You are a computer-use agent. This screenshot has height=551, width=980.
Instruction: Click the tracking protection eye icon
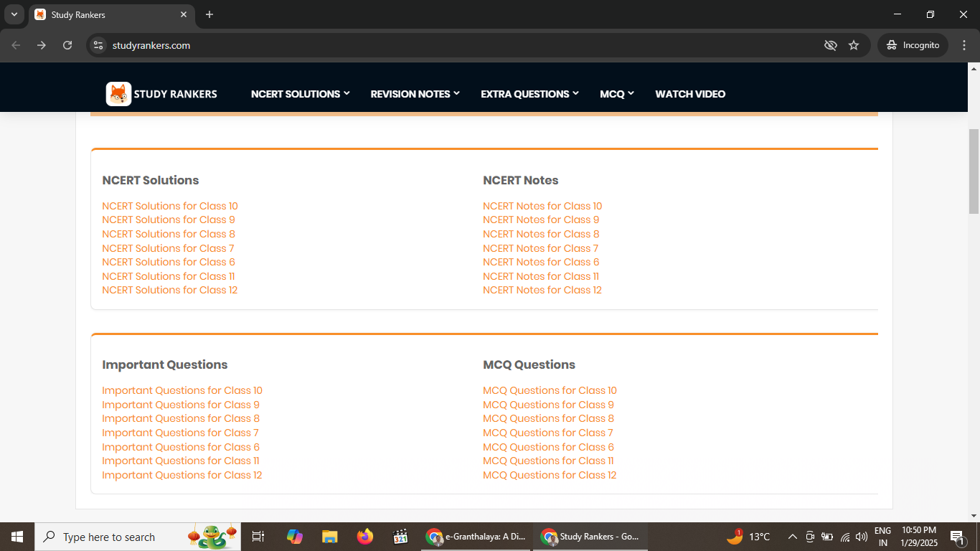[831, 45]
